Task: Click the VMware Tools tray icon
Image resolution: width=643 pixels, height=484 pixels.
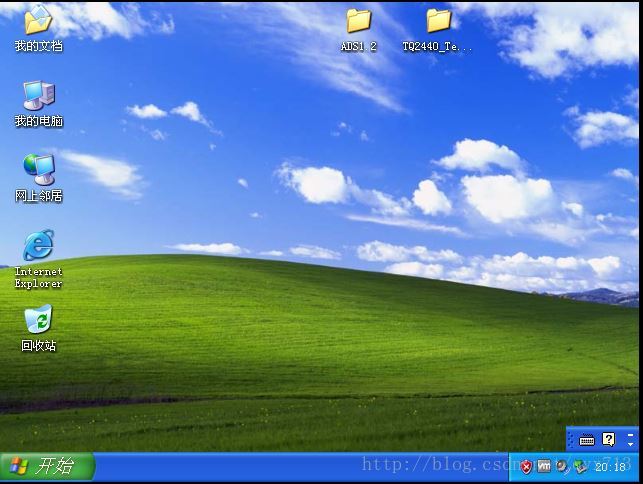Action: [544, 466]
